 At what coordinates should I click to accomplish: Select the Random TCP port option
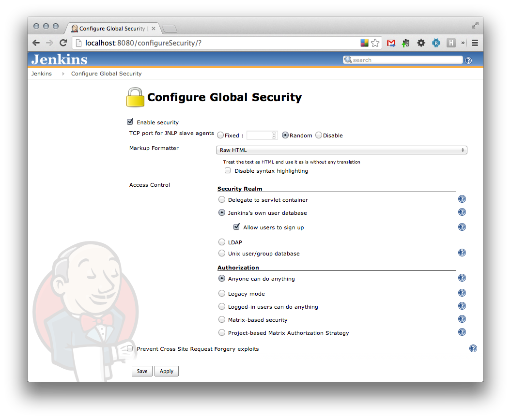coord(285,135)
